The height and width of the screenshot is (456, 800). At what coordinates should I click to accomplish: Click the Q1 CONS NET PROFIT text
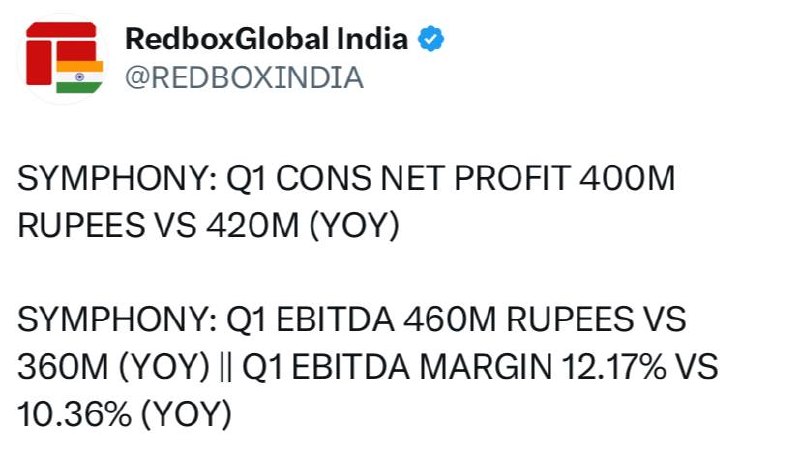tap(398, 179)
